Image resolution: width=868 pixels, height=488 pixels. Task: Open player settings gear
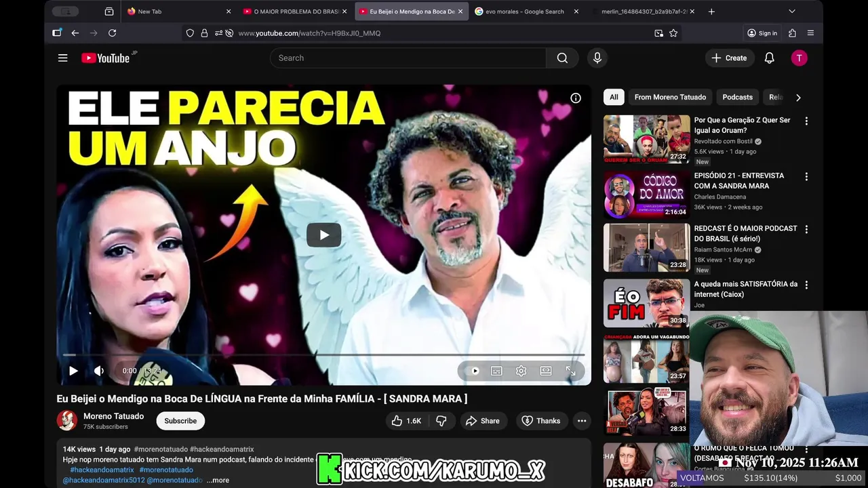point(521,371)
